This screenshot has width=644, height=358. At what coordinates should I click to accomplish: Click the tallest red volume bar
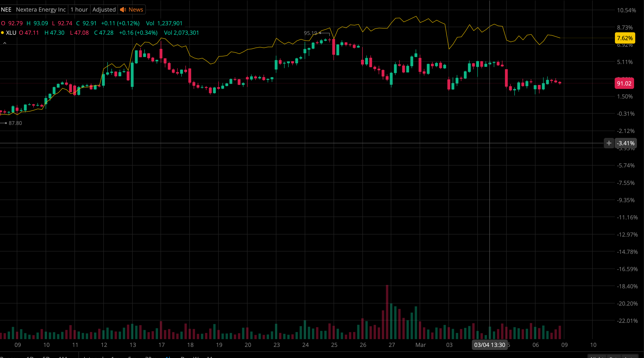387,312
